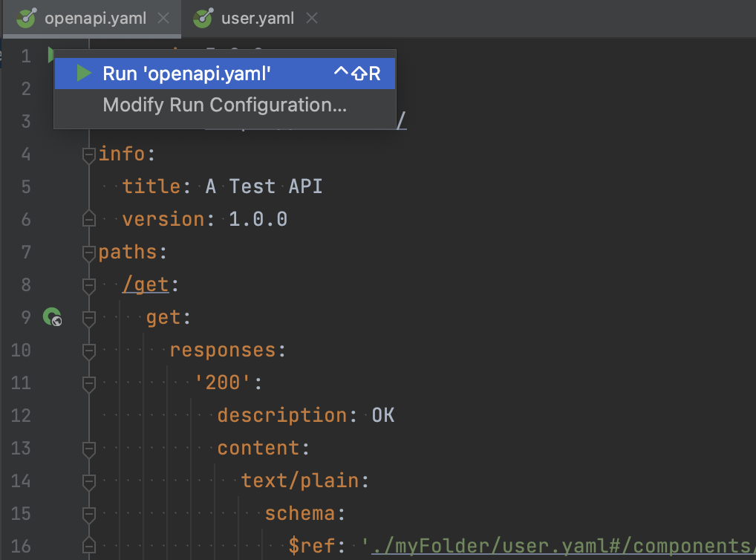Screen dimensions: 756x560
Task: Click the 'title' key
Action: (x=151, y=186)
